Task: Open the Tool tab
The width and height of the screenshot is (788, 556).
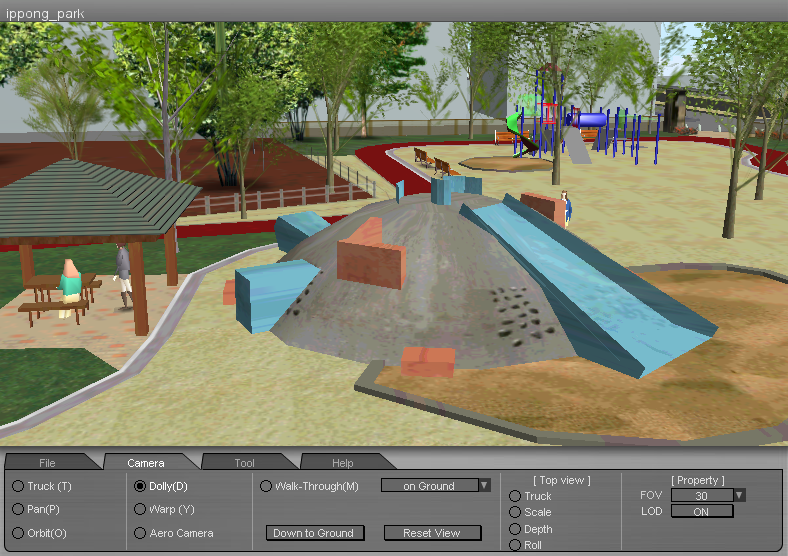Action: (245, 462)
